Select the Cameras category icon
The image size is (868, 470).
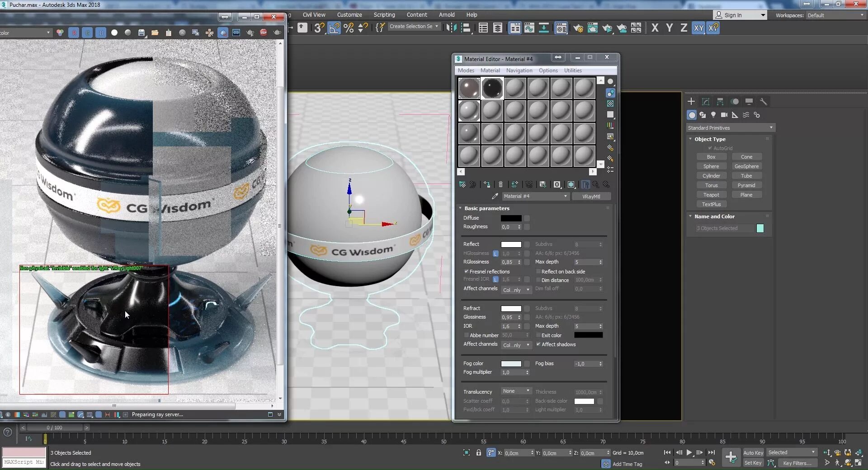724,115
